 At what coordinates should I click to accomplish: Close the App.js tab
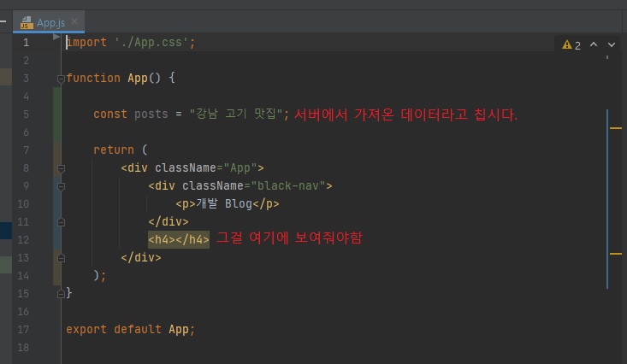click(x=74, y=21)
